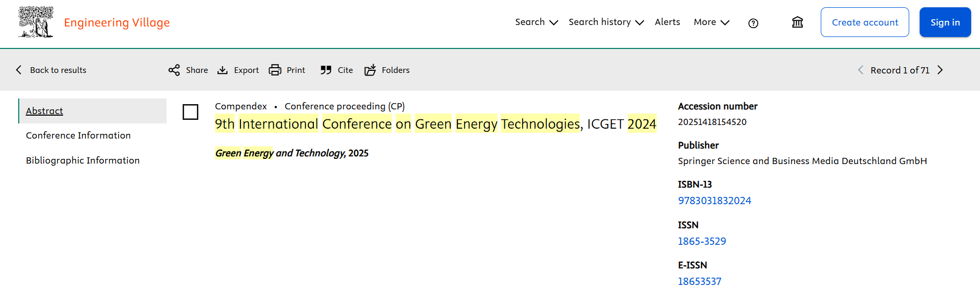Click the 'Record 1 of 71' text

pyautogui.click(x=900, y=70)
